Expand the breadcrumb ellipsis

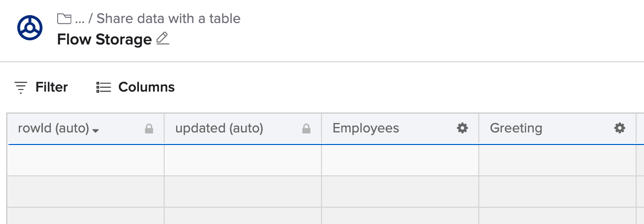pos(80,20)
